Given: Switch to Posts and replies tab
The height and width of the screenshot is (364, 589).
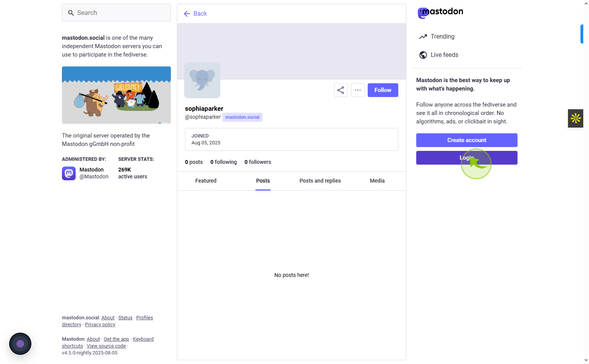Looking at the screenshot, I should pos(320,181).
